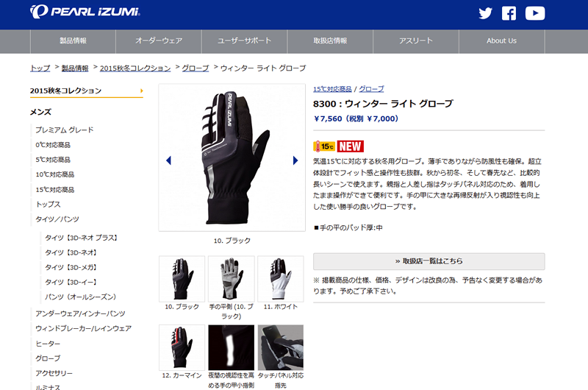Open the YouTube icon in header
Viewport: 588px width, 390px height.
(x=535, y=13)
